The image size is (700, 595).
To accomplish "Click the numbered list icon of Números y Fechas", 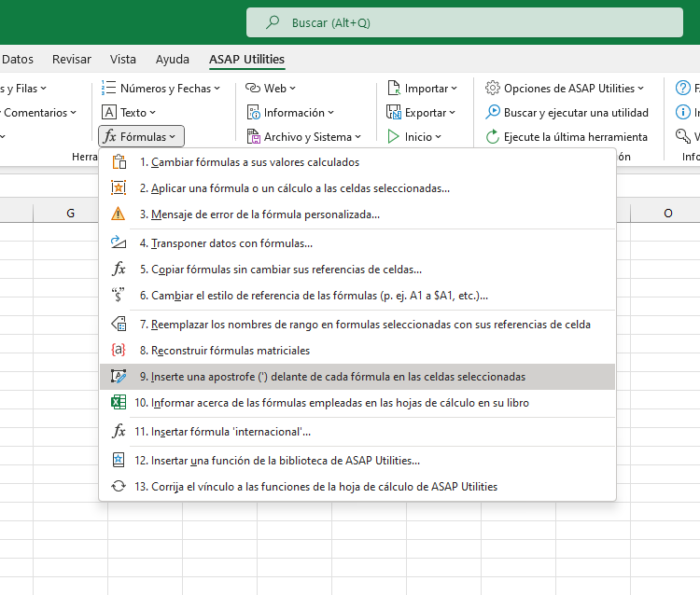I will (x=108, y=88).
